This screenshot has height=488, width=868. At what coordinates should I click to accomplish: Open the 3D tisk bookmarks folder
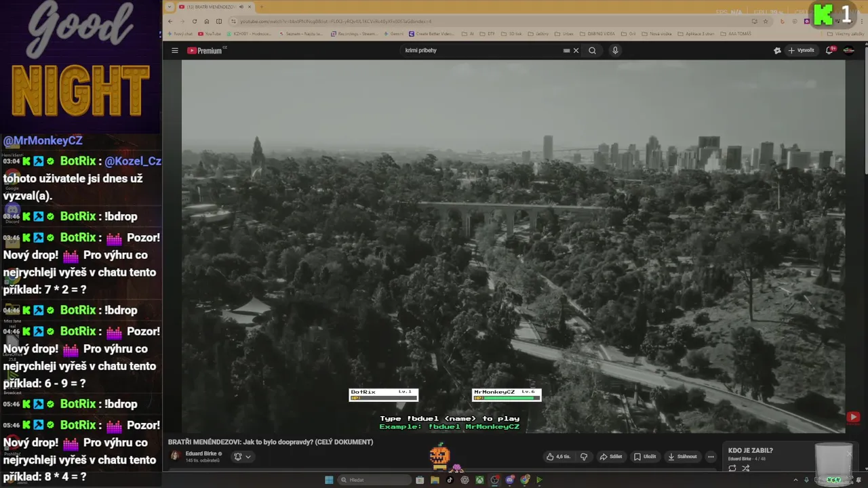512,33
